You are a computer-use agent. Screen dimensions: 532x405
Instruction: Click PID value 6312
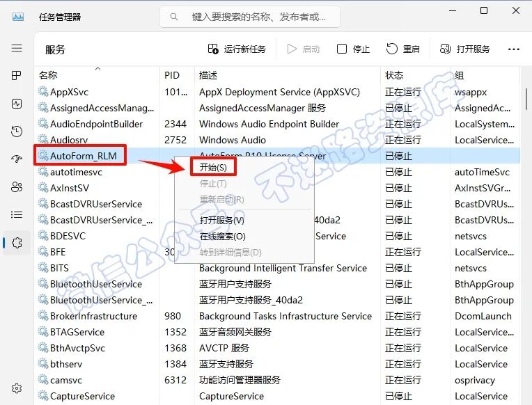coord(175,380)
